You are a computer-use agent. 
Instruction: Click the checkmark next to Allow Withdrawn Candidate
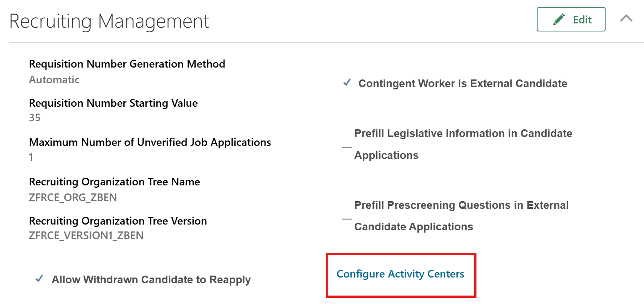[39, 279]
